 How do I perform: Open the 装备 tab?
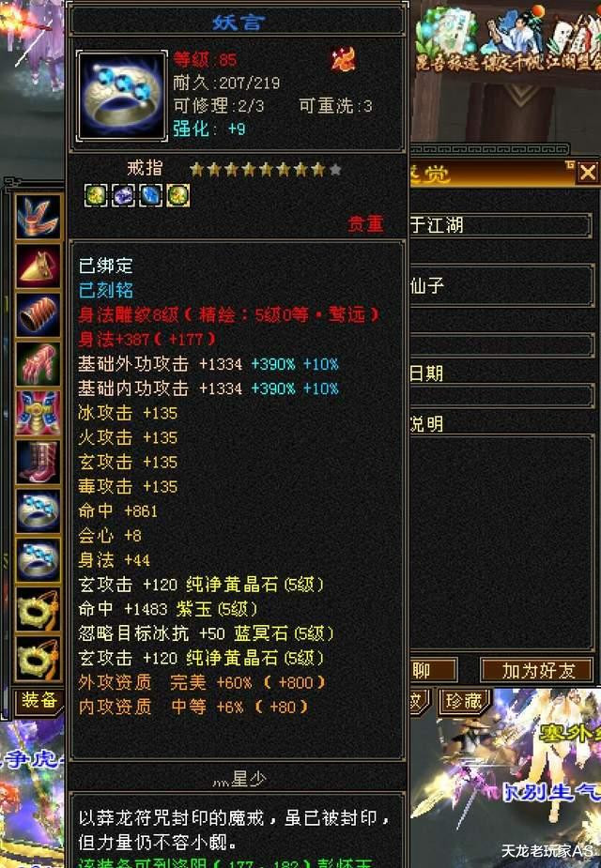39,701
